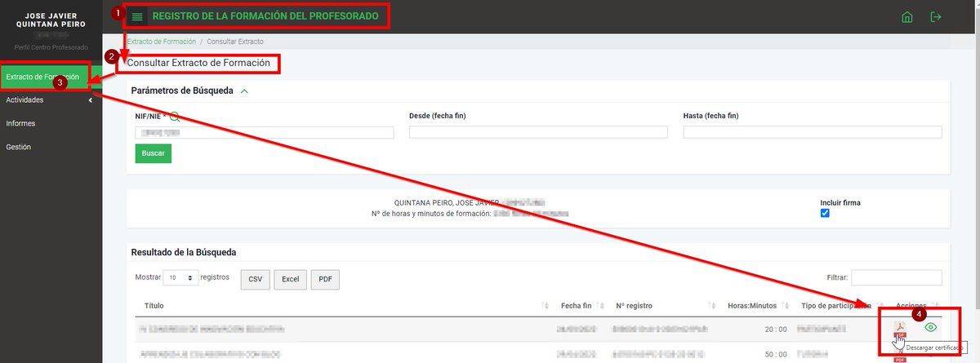Click the green eye icon in first row
This screenshot has width=980, height=363.
[930, 327]
